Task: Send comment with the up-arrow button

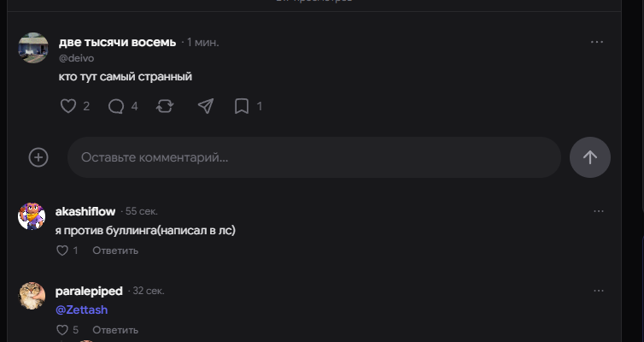Action: 590,157
